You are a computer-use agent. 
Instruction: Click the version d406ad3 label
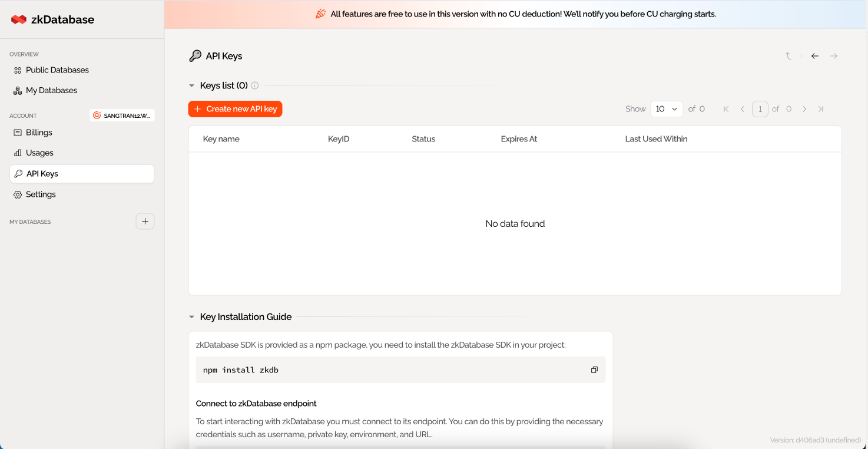(x=816, y=440)
